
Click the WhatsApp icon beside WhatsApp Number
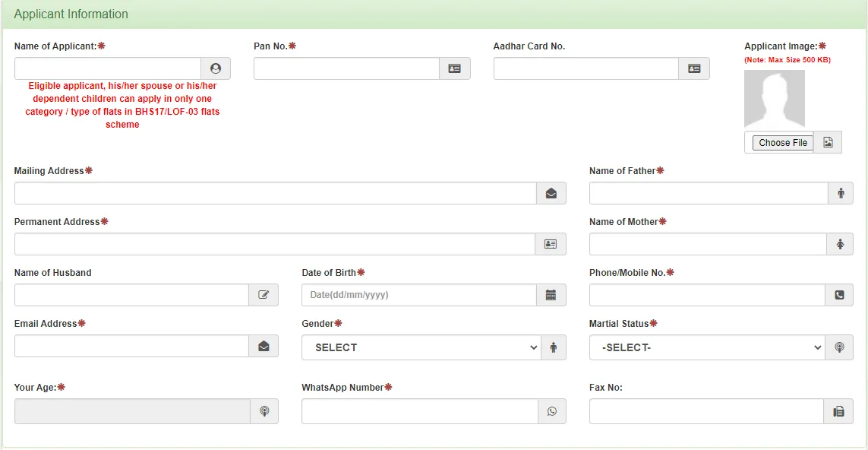[x=552, y=411]
